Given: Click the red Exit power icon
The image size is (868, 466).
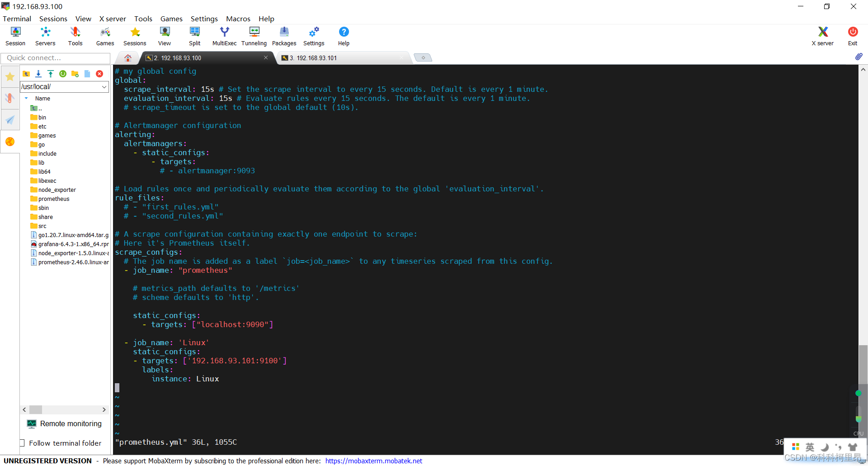Looking at the screenshot, I should [x=853, y=36].
